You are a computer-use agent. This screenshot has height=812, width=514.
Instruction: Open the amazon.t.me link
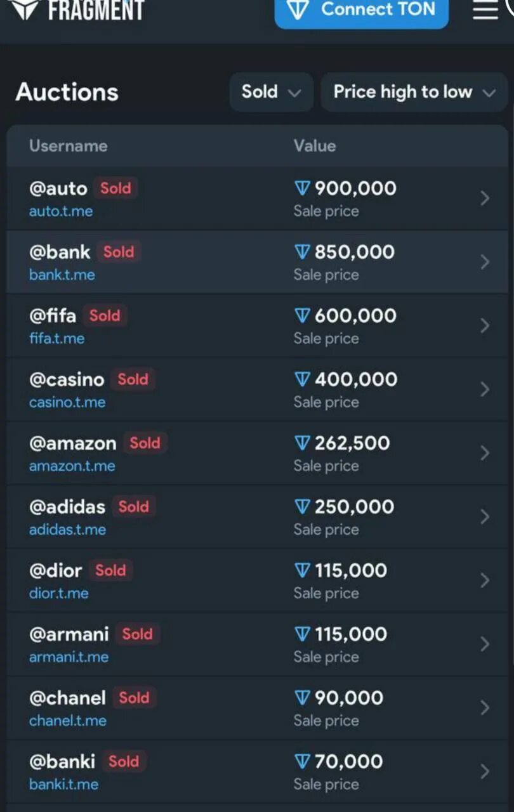click(72, 466)
